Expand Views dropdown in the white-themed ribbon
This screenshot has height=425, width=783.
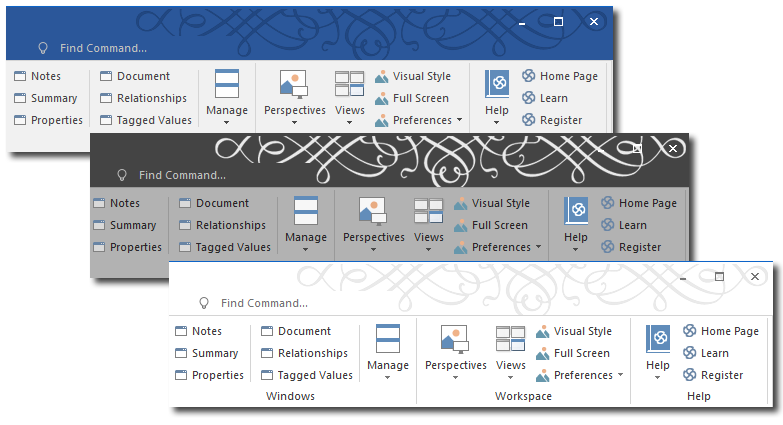[510, 376]
